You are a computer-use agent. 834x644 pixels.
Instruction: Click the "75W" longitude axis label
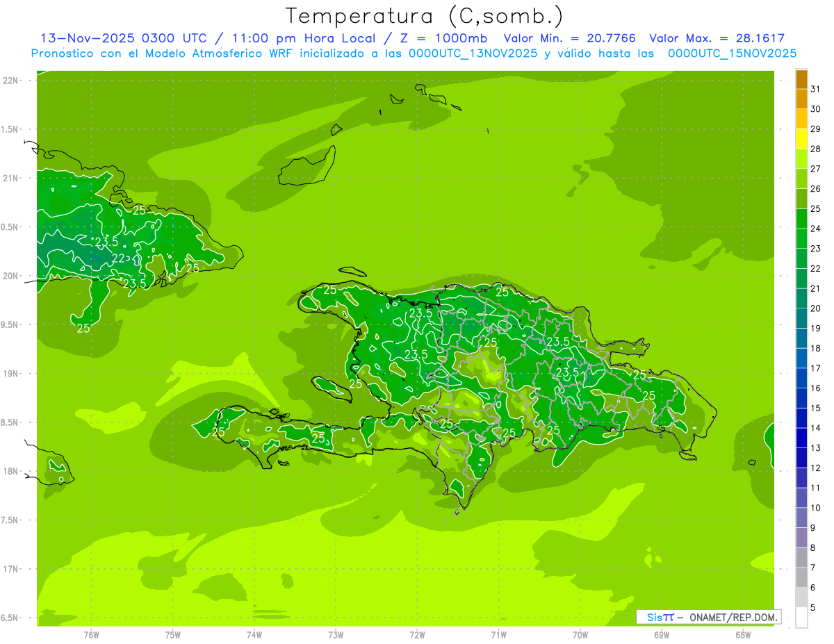pyautogui.click(x=172, y=634)
